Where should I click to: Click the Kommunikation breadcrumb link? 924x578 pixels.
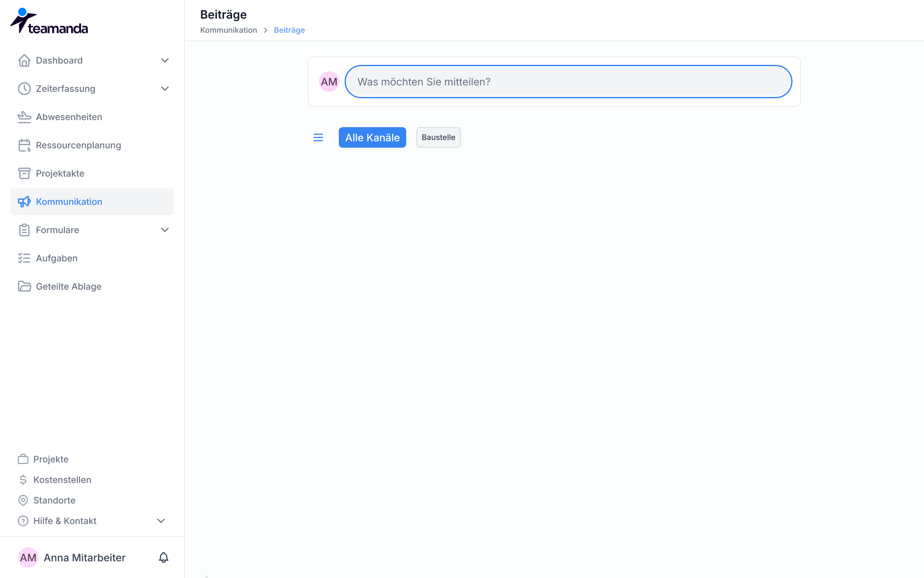[228, 30]
